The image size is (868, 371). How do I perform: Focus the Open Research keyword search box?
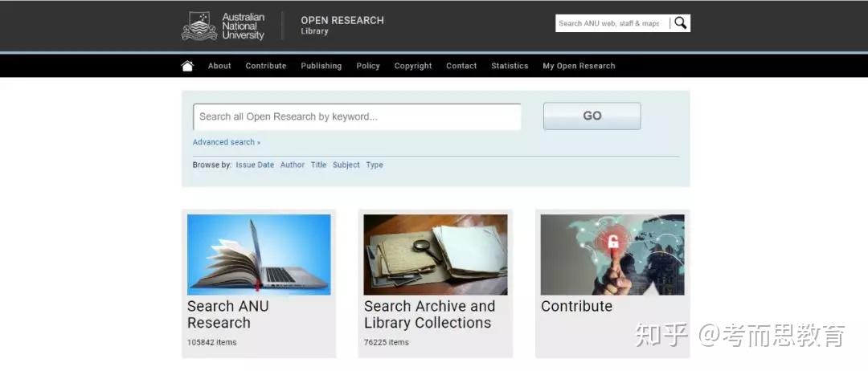click(357, 116)
